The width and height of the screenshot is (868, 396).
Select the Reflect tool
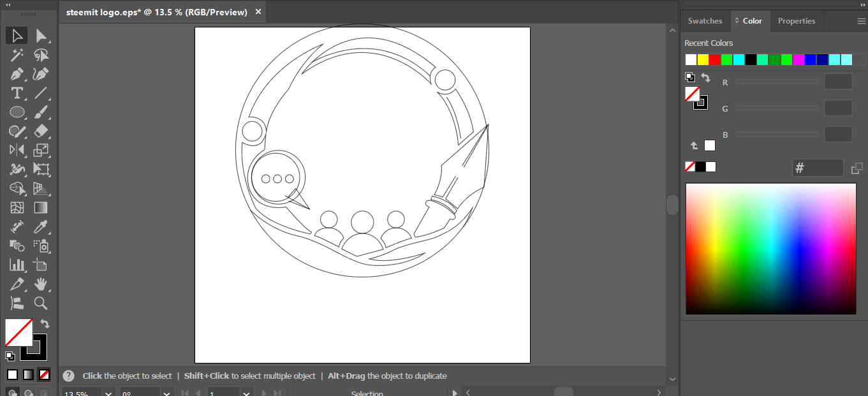coord(17,150)
